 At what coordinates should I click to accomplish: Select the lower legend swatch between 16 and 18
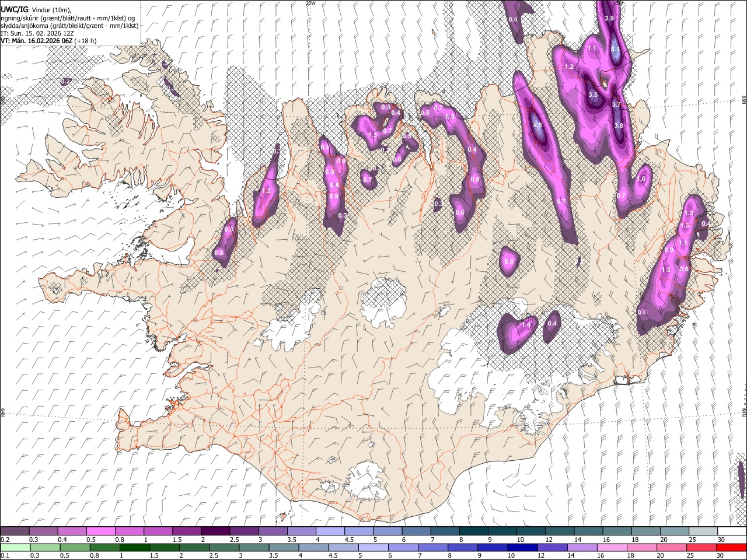pyautogui.click(x=611, y=547)
